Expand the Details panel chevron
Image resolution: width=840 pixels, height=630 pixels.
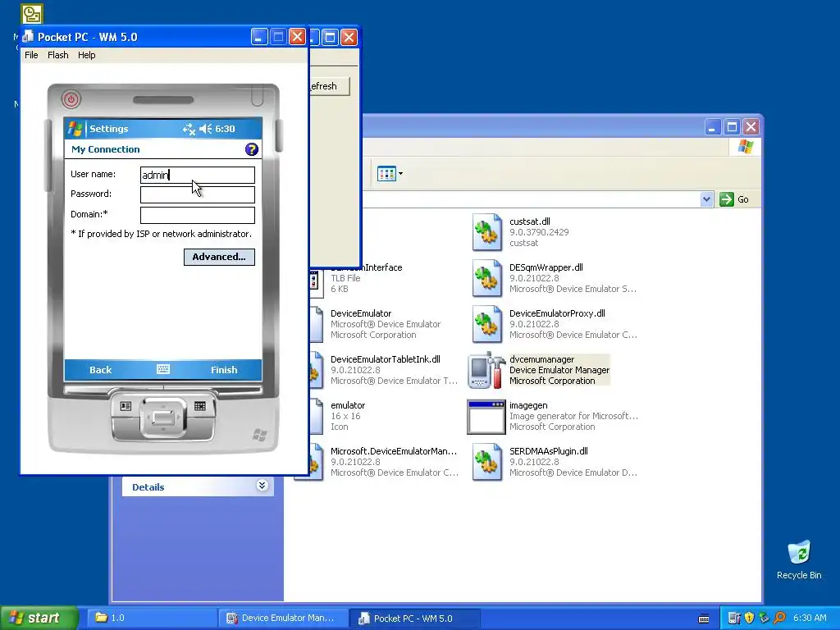tap(262, 486)
